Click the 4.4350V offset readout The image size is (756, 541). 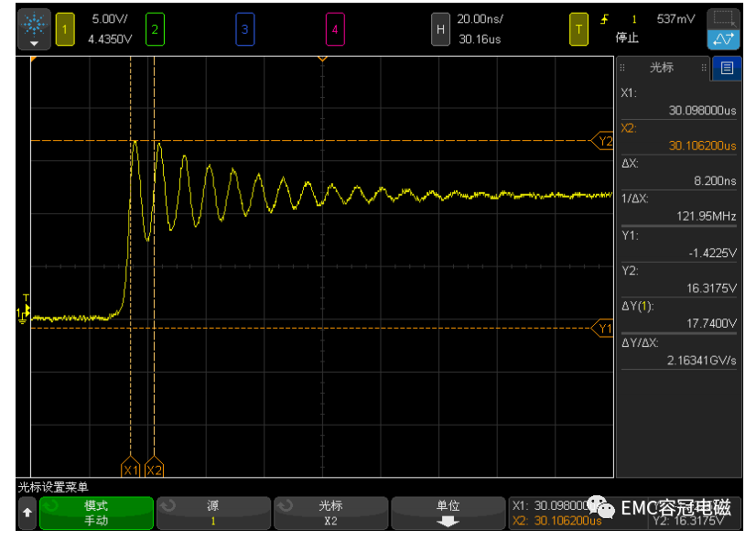tap(110, 39)
